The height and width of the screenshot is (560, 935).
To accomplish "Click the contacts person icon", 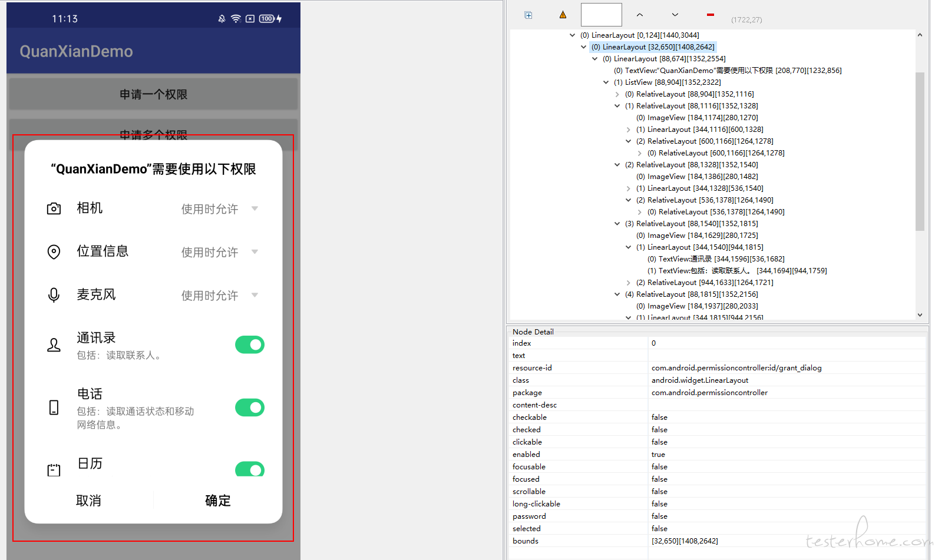I will pos(54,345).
